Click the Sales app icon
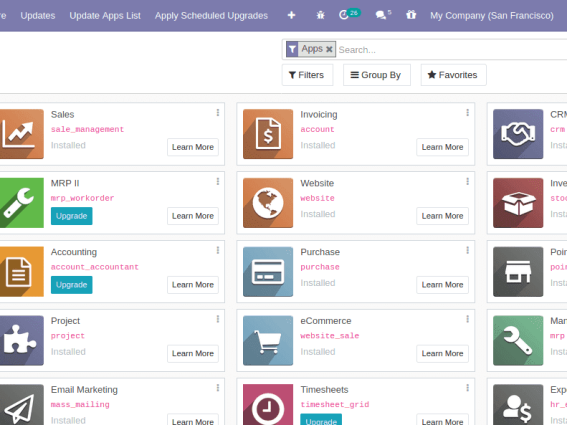 click(x=21, y=134)
